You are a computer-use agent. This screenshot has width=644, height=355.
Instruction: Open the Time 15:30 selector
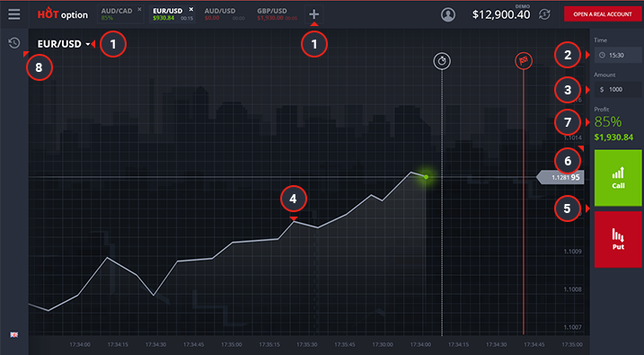coord(618,55)
